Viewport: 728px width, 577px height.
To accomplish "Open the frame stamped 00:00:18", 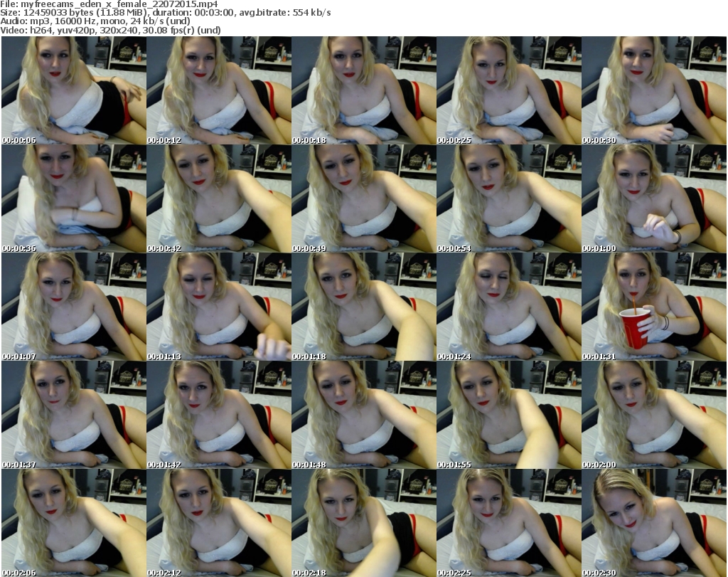I will click(x=364, y=90).
